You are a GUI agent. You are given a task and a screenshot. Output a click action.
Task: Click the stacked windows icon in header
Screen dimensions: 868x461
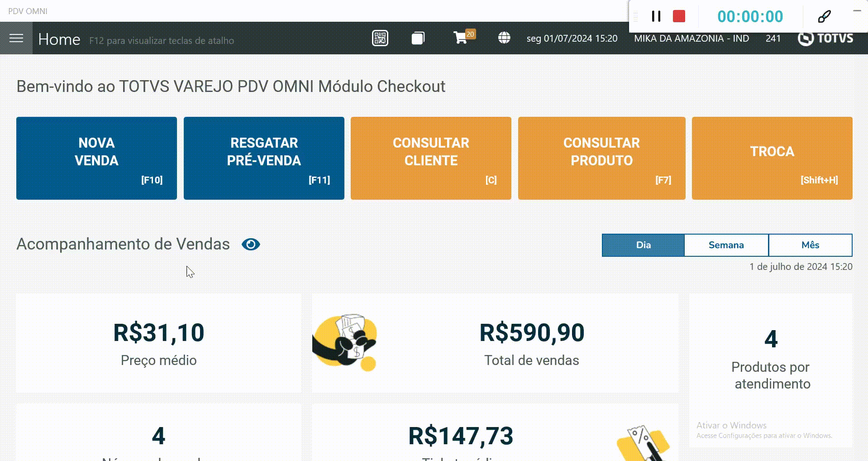pos(418,38)
